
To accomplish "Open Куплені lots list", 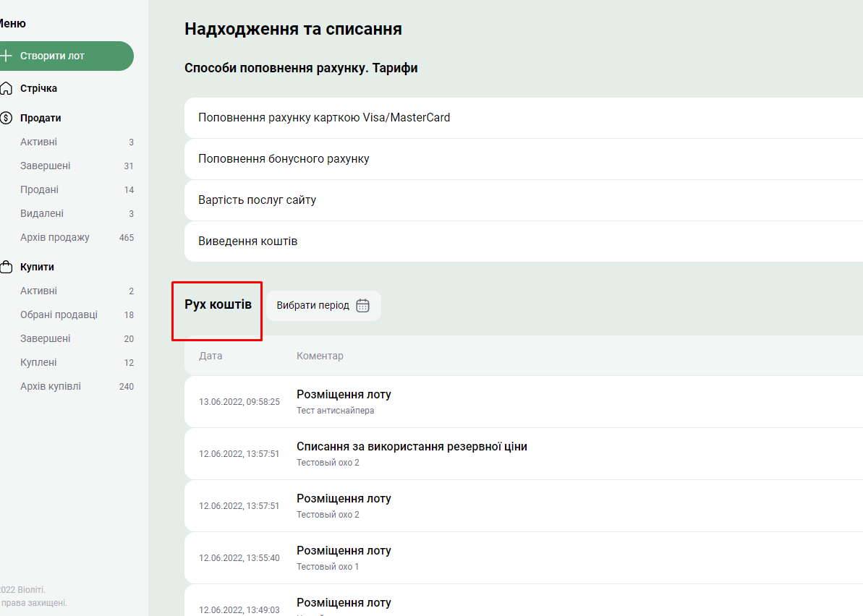I will click(x=38, y=362).
